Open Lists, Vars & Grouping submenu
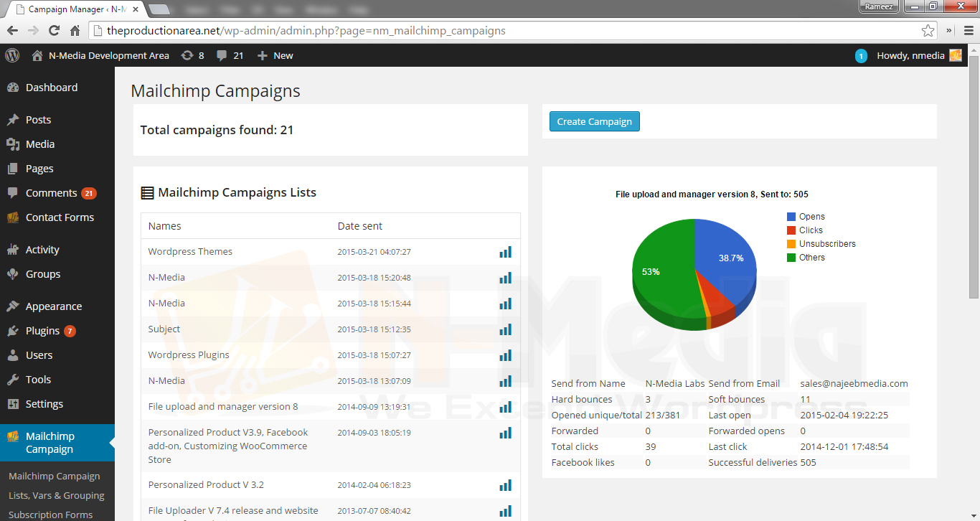 [x=57, y=495]
